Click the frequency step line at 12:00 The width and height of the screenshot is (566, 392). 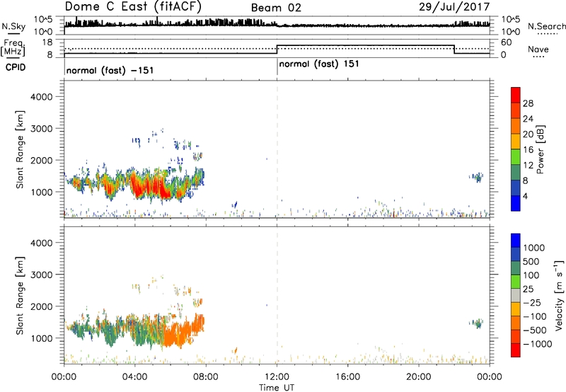[277, 50]
